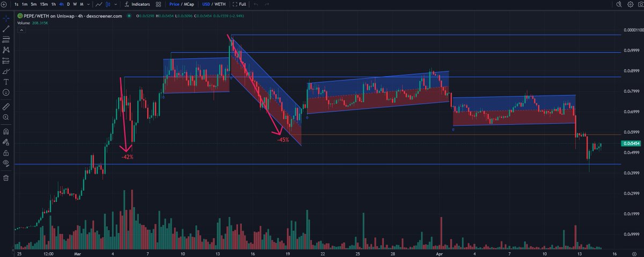
Task: Click the Mar date label on time axis
Action: tap(78, 253)
